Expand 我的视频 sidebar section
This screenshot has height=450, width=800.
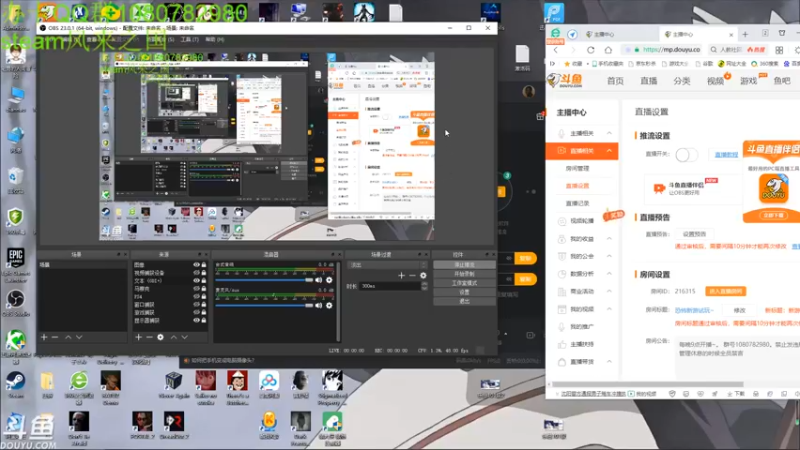(609, 309)
